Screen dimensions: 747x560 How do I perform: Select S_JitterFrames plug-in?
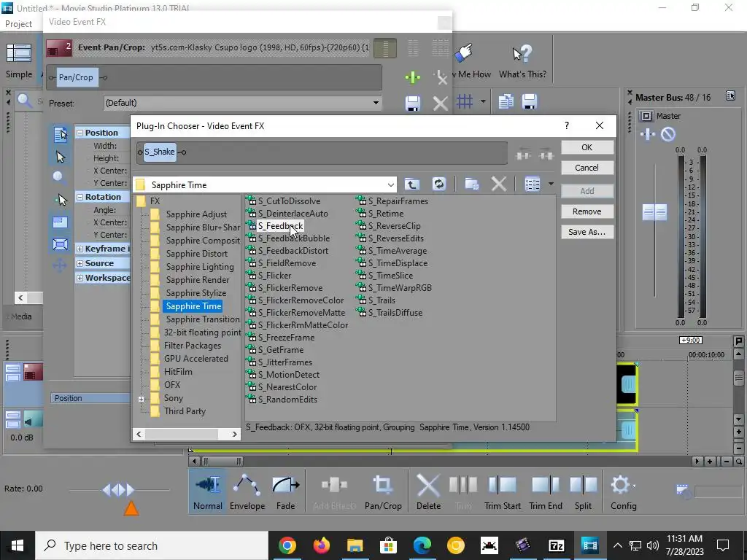285,362
